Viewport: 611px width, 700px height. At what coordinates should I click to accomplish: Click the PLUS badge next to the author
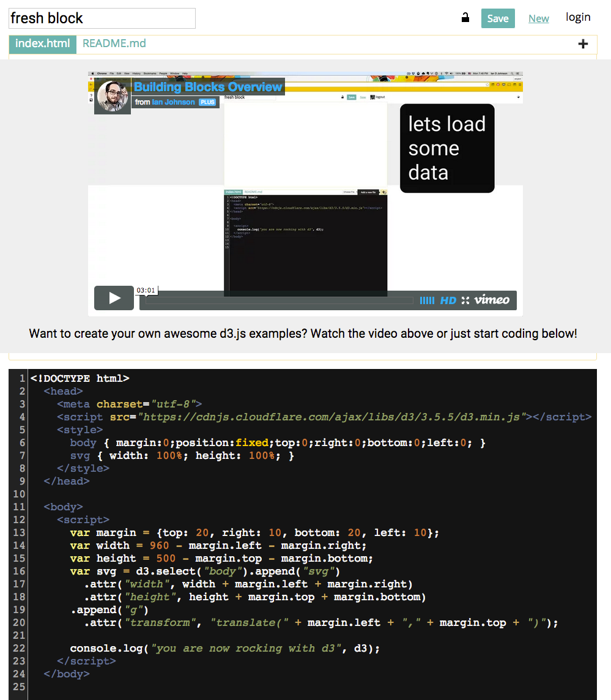tap(207, 102)
